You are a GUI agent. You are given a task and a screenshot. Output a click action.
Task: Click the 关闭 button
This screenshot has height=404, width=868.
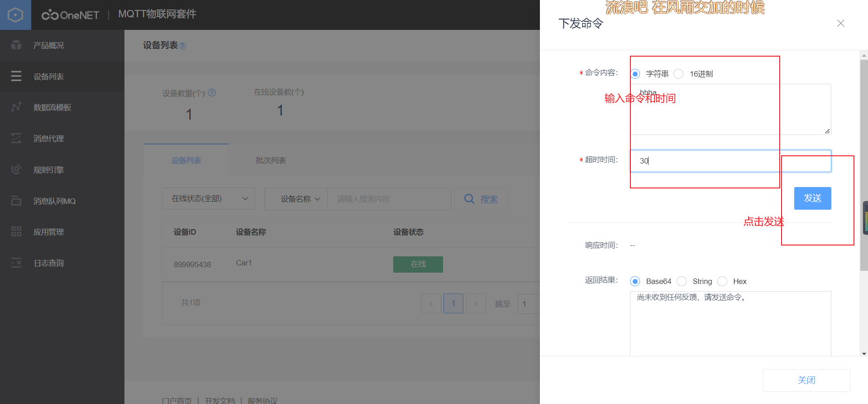tap(806, 380)
